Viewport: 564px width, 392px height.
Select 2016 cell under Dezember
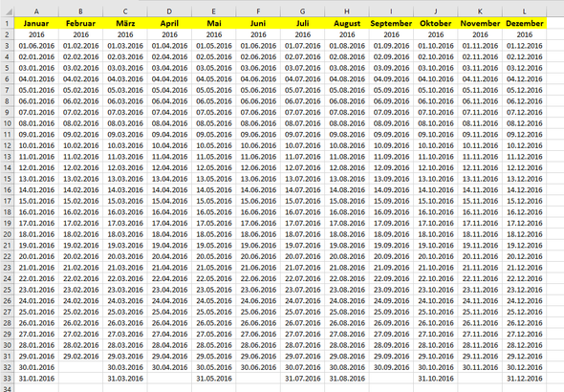click(525, 34)
